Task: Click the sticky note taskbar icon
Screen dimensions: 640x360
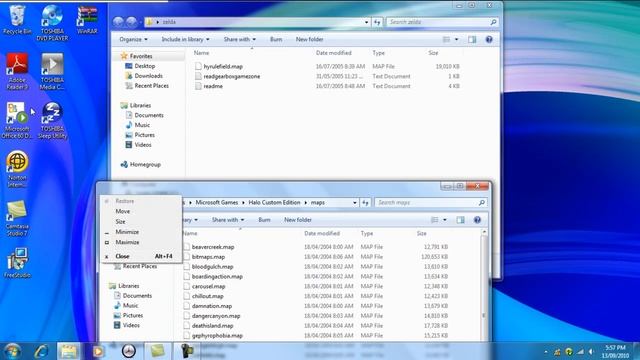Action: [x=157, y=351]
